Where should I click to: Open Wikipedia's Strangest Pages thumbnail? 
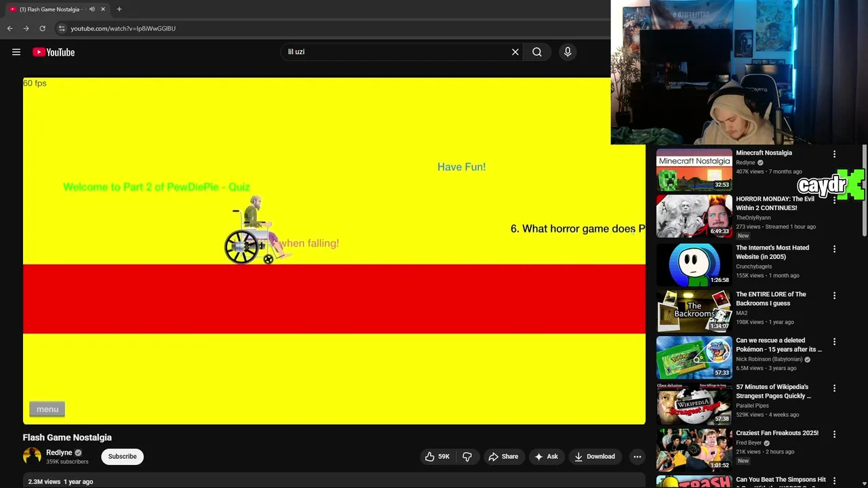(x=694, y=404)
